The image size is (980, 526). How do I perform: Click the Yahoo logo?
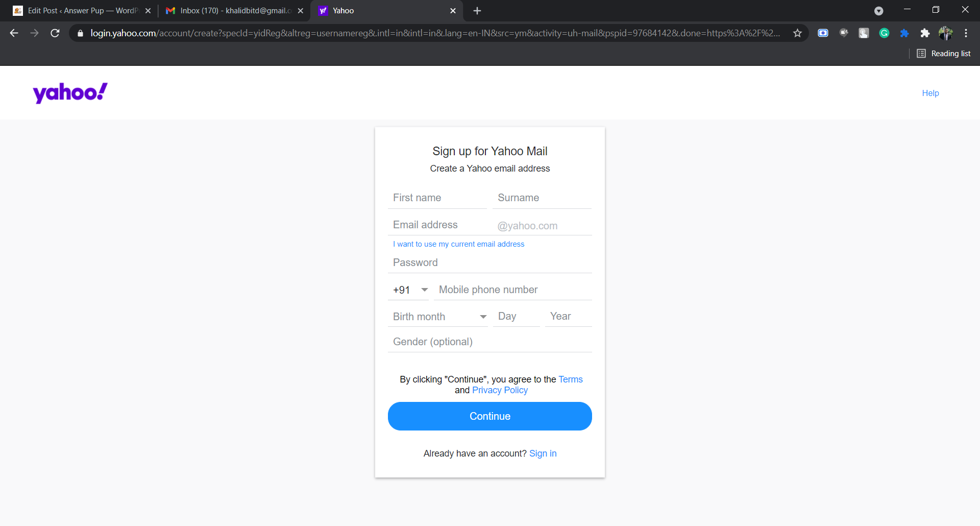pyautogui.click(x=70, y=92)
